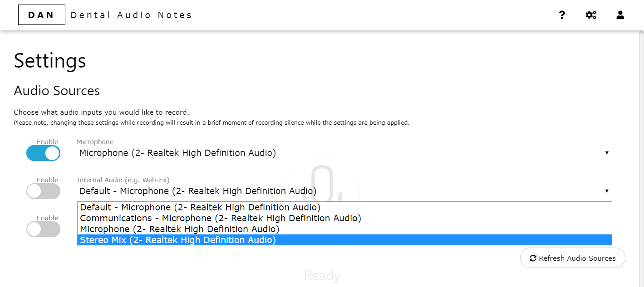Click the DAN logo box
Image resolution: width=644 pixels, height=287 pixels.
[42, 15]
